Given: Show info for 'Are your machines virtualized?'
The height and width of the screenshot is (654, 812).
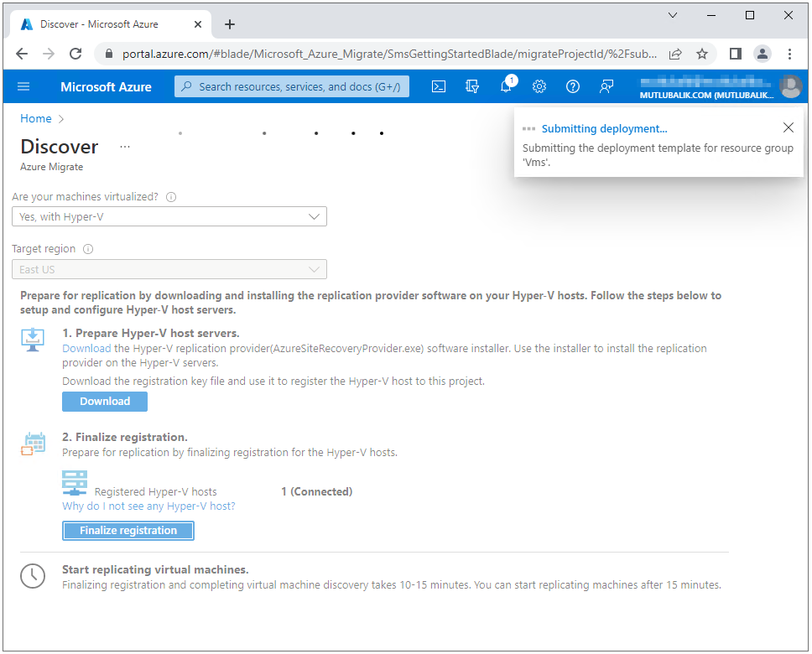Looking at the screenshot, I should click(171, 197).
